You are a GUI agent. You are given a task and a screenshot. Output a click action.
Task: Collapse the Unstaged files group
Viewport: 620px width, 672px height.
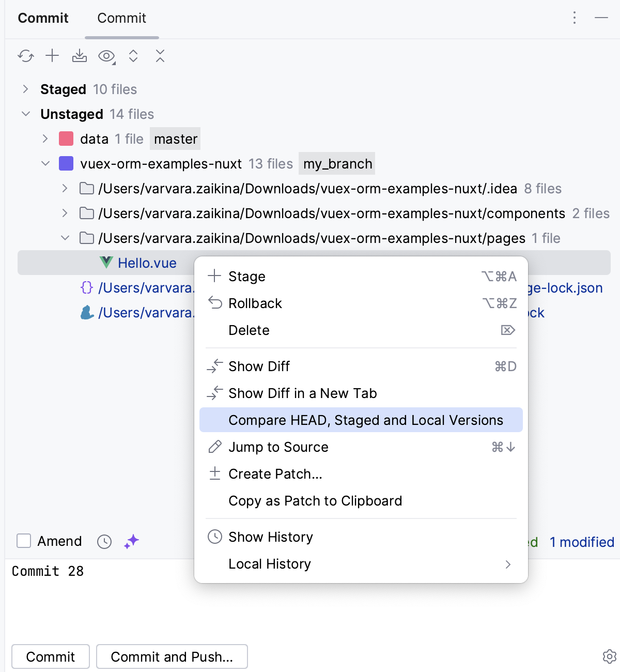pos(25,114)
